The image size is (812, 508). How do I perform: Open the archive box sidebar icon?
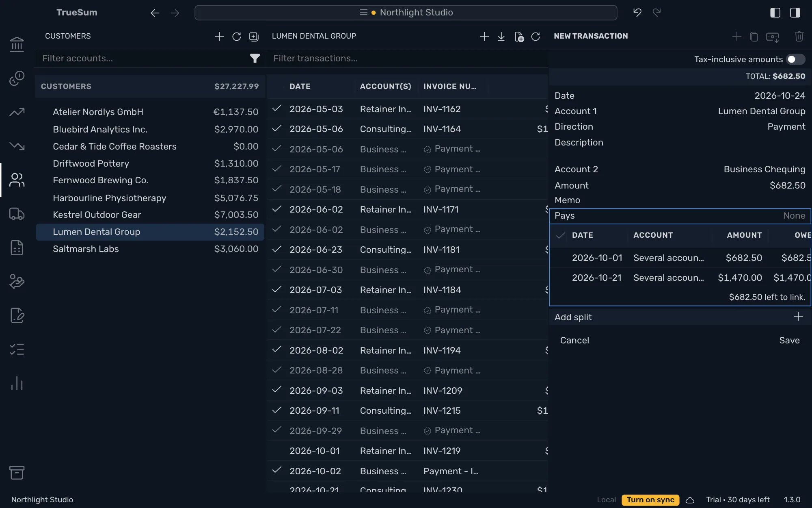pos(17,472)
